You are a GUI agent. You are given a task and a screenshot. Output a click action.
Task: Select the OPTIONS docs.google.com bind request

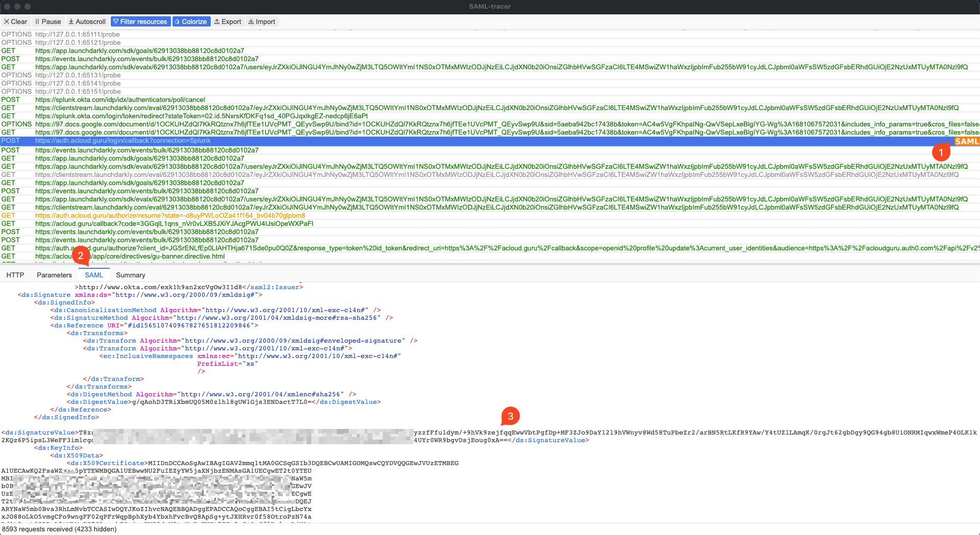[x=490, y=124]
